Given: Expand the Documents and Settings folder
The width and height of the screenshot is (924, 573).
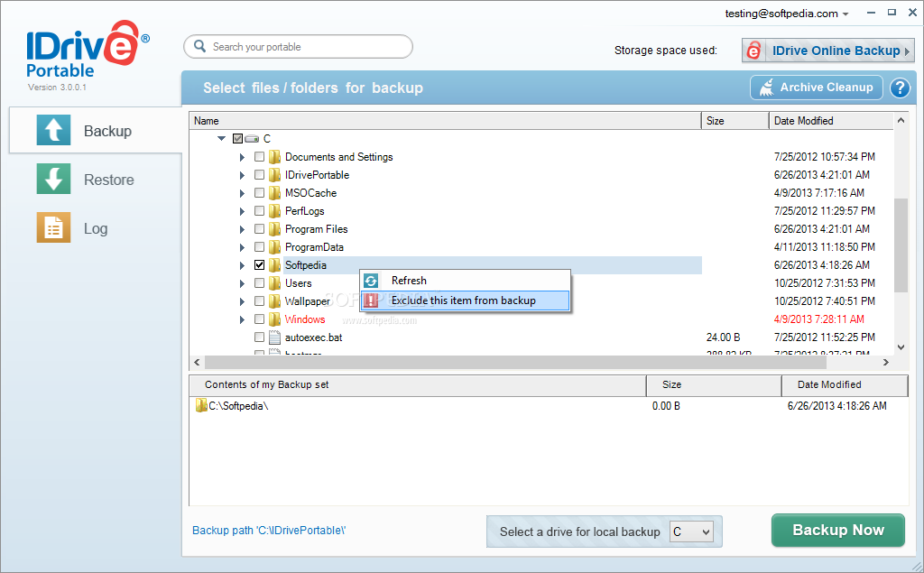Looking at the screenshot, I should pyautogui.click(x=242, y=157).
